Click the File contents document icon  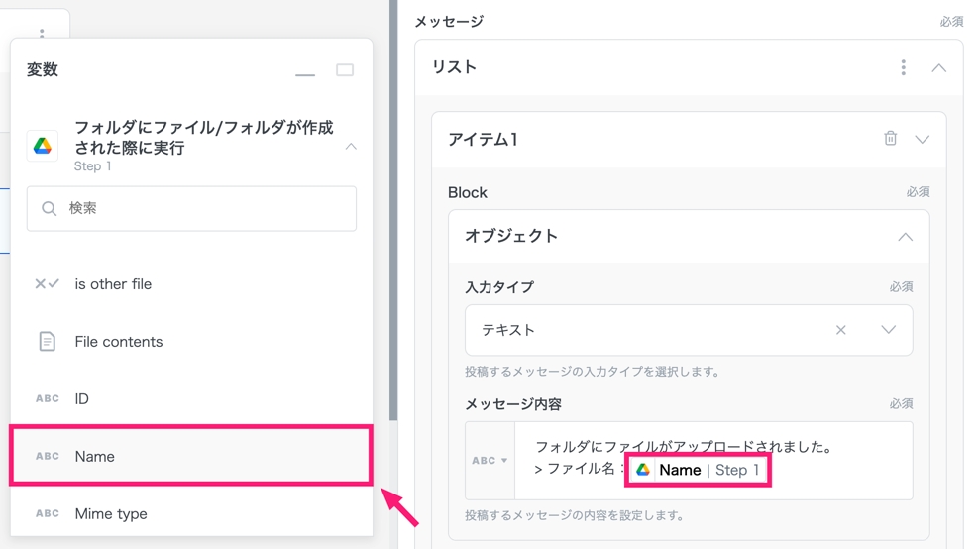coord(47,342)
